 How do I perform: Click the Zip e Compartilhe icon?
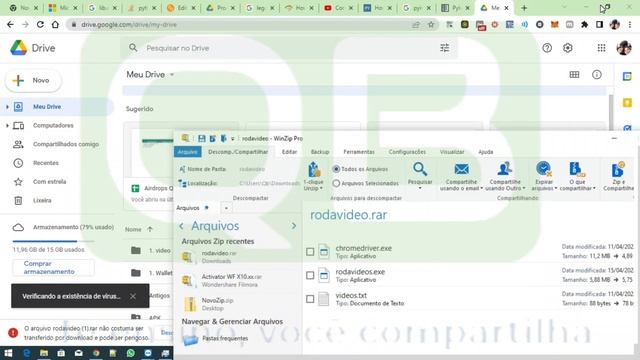pyautogui.click(x=618, y=169)
